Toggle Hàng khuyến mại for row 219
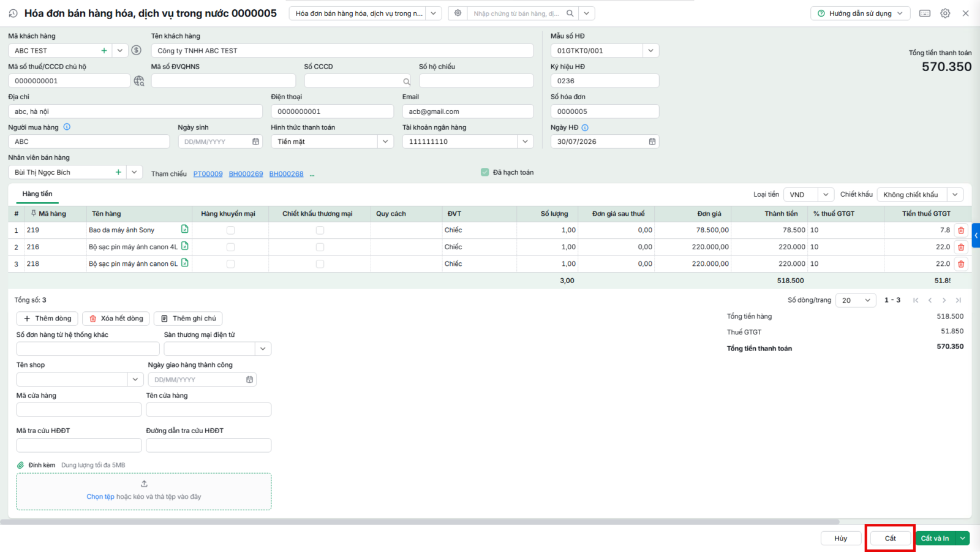The image size is (980, 552). (x=230, y=230)
